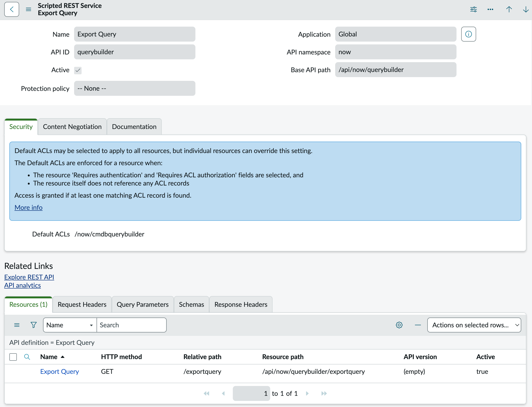Click the Active column header
Viewport: 532px width, 407px height.
485,357
